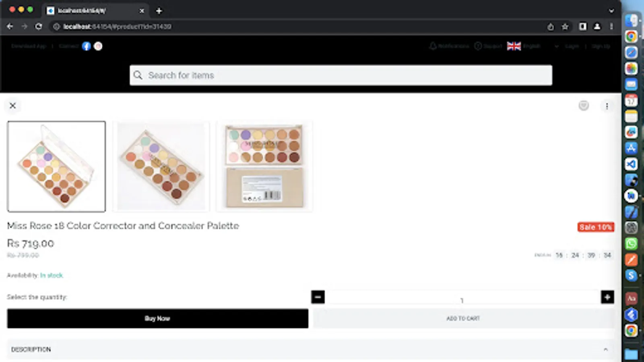Open Finder from the dock
The height and width of the screenshot is (362, 644).
tap(631, 21)
